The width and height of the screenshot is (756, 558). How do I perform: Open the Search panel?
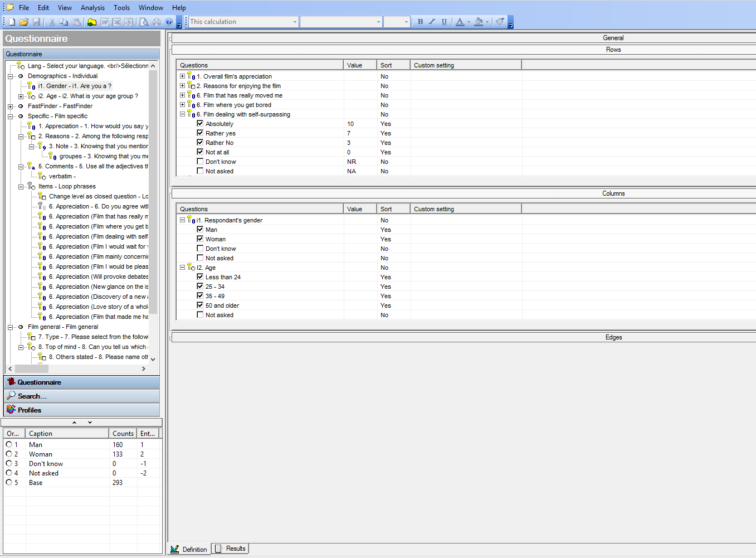[x=32, y=396]
